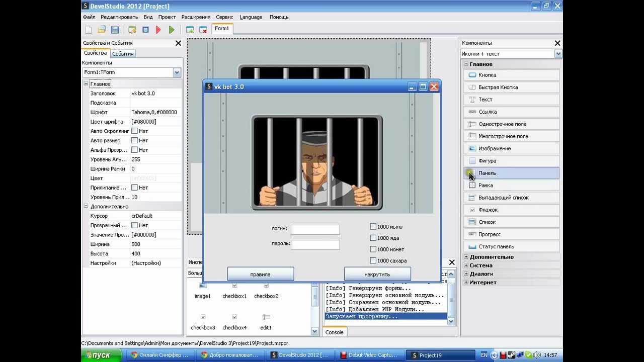
Task: Select the Панель component
Action: (x=511, y=173)
